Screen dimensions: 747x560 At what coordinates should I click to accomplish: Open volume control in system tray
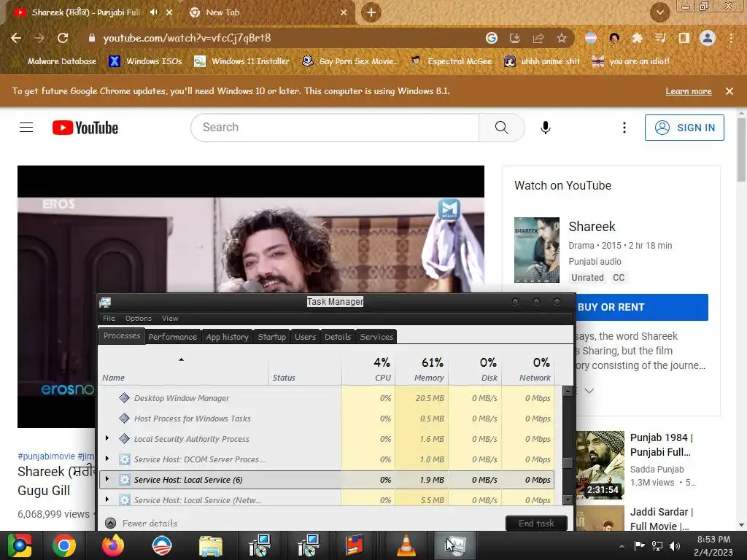pos(675,545)
